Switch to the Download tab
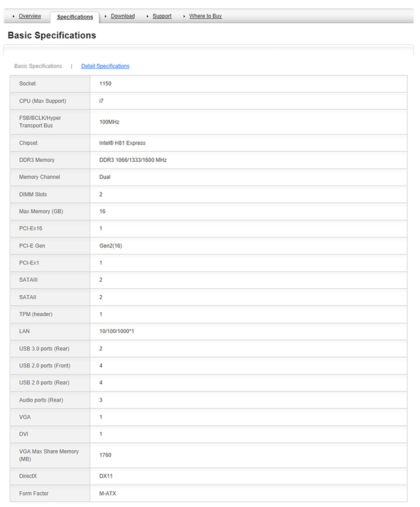Screen dimensions: 420x507 point(123,16)
